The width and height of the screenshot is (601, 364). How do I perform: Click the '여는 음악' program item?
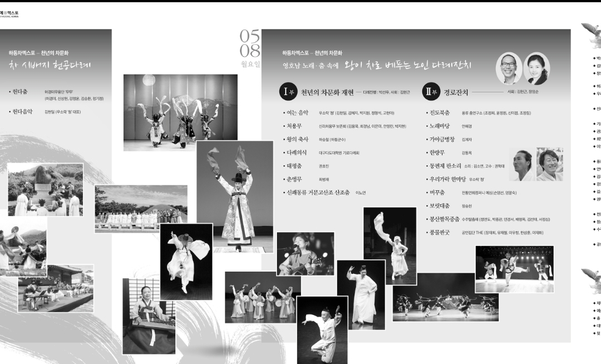297,112
